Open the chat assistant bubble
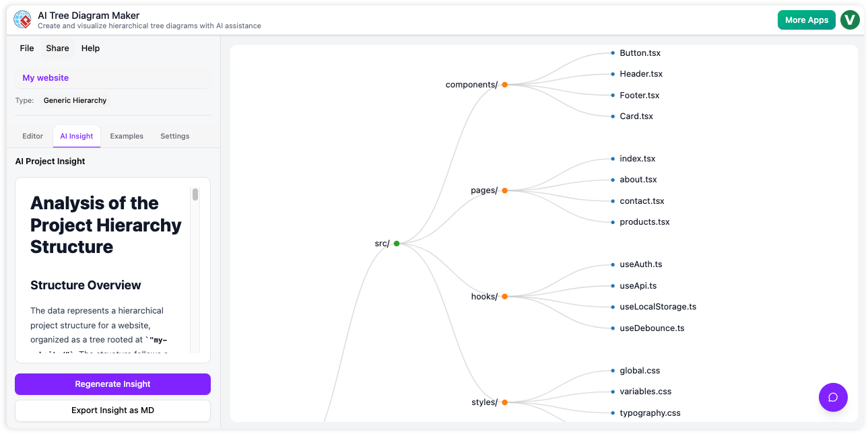 [833, 398]
